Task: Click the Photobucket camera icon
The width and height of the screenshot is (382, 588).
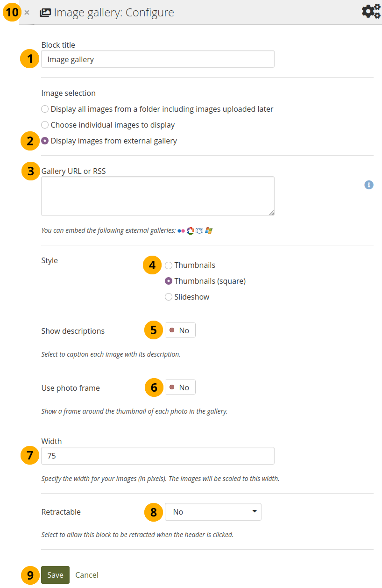Action: [199, 231]
